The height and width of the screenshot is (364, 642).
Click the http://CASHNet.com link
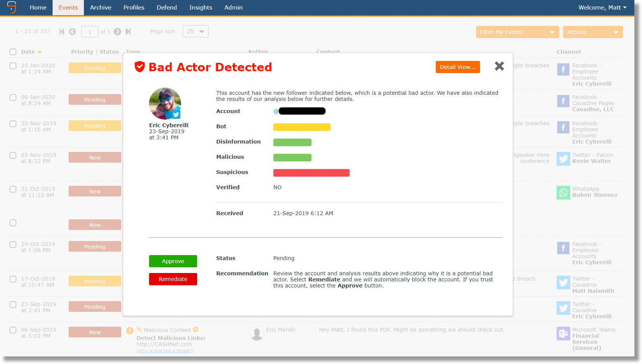[164, 344]
